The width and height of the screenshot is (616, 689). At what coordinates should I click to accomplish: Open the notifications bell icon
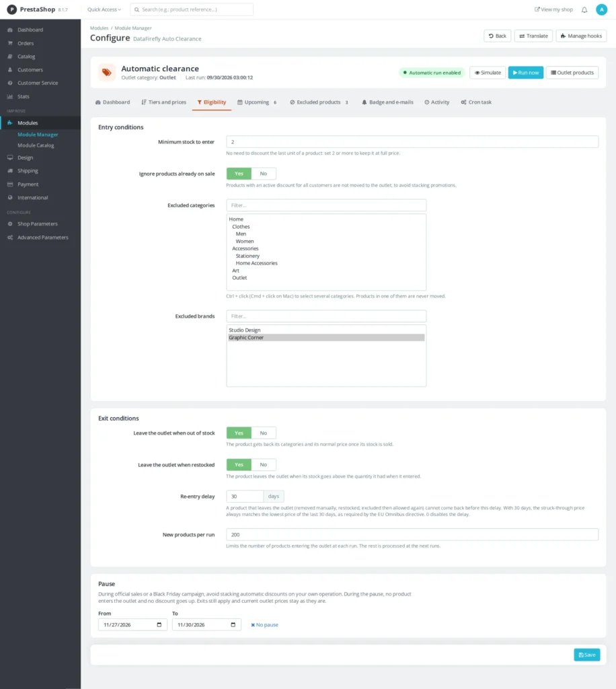tap(584, 9)
